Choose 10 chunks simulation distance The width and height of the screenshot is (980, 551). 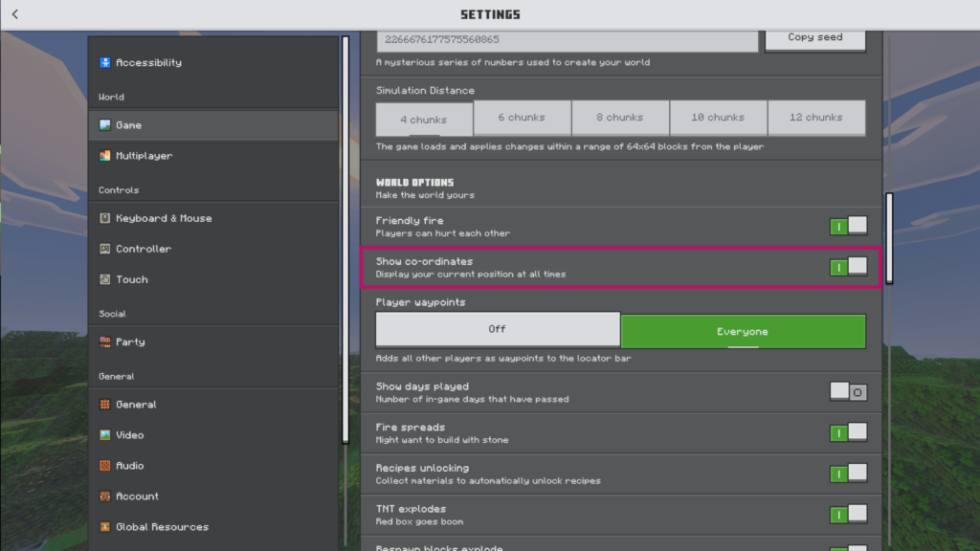click(718, 118)
